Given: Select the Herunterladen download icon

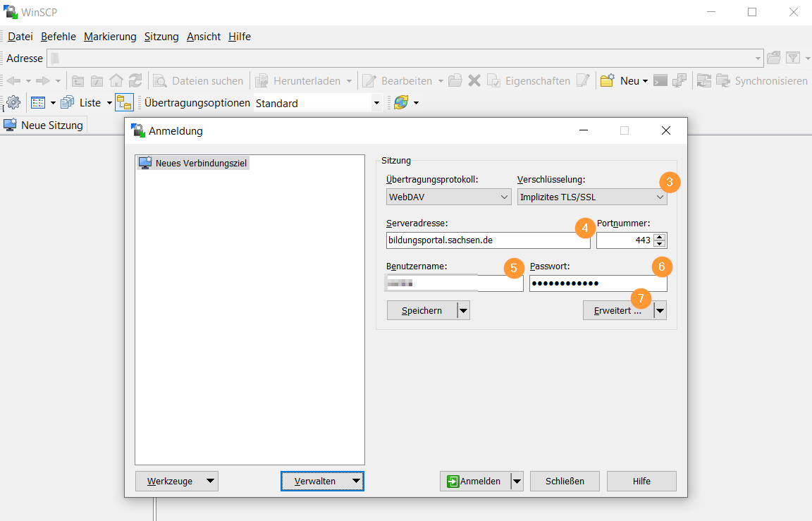Looking at the screenshot, I should [x=261, y=81].
